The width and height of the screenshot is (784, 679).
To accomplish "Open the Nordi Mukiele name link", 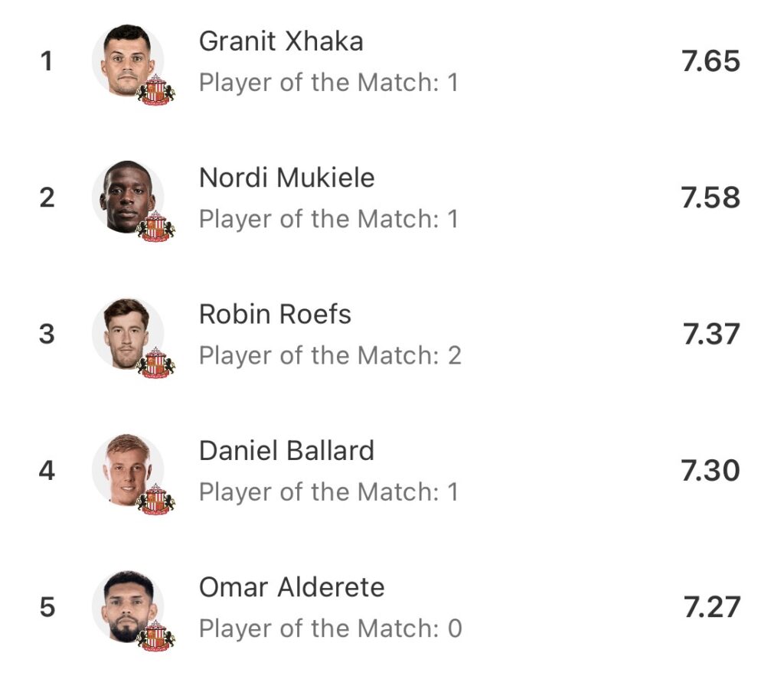I will [287, 178].
